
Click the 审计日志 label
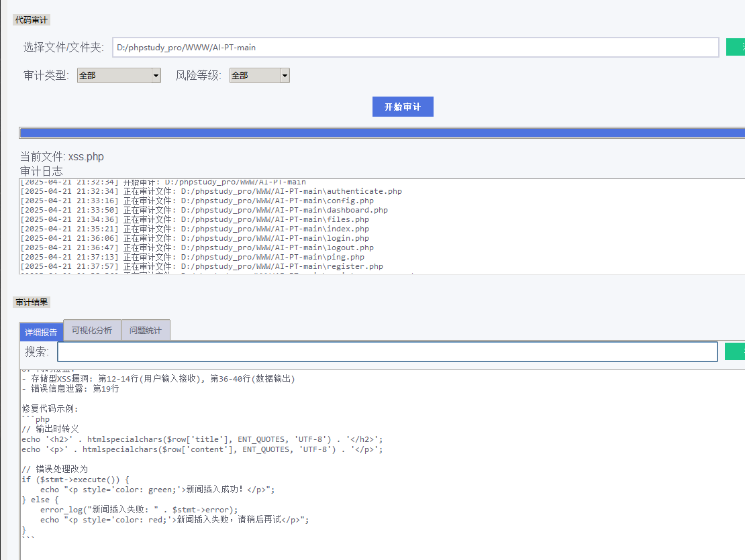pos(42,171)
